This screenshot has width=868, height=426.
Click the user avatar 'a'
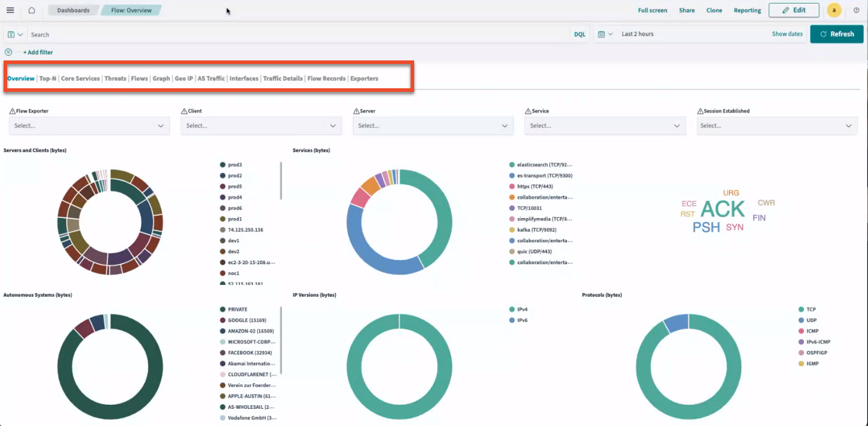[834, 10]
